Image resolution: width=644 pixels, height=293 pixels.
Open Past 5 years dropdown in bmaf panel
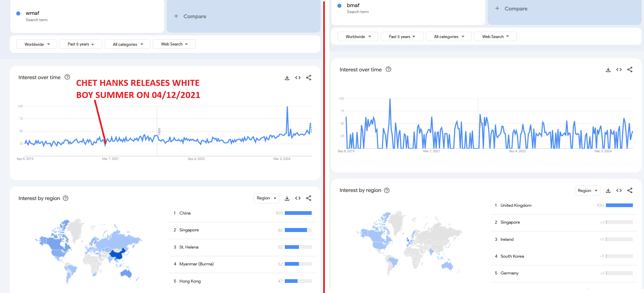click(402, 36)
